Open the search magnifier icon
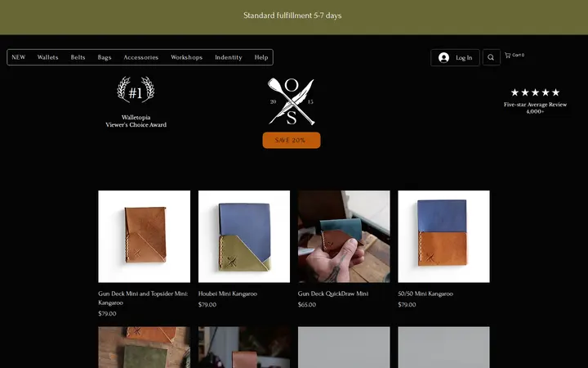The height and width of the screenshot is (368, 588). [x=491, y=57]
